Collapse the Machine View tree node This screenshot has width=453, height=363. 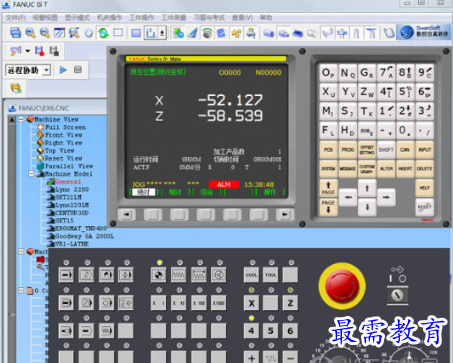pyautogui.click(x=21, y=119)
